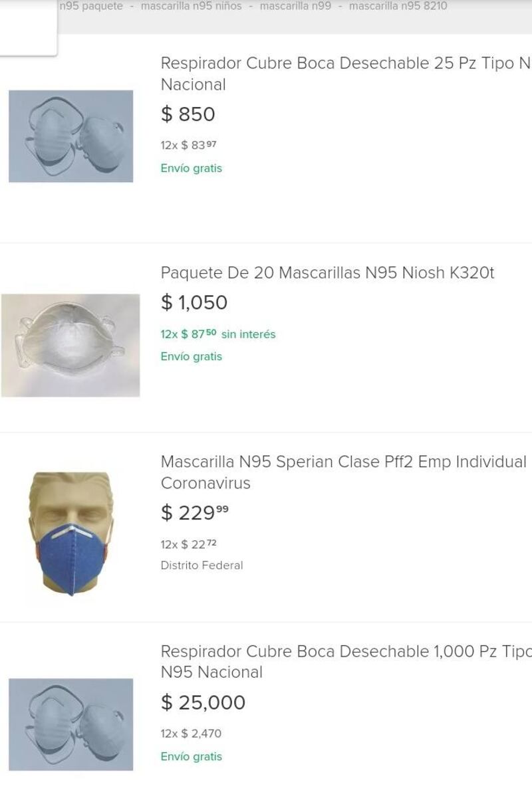Open the 25 Pz respirador product thumbnail
The image size is (532, 812).
[70, 136]
